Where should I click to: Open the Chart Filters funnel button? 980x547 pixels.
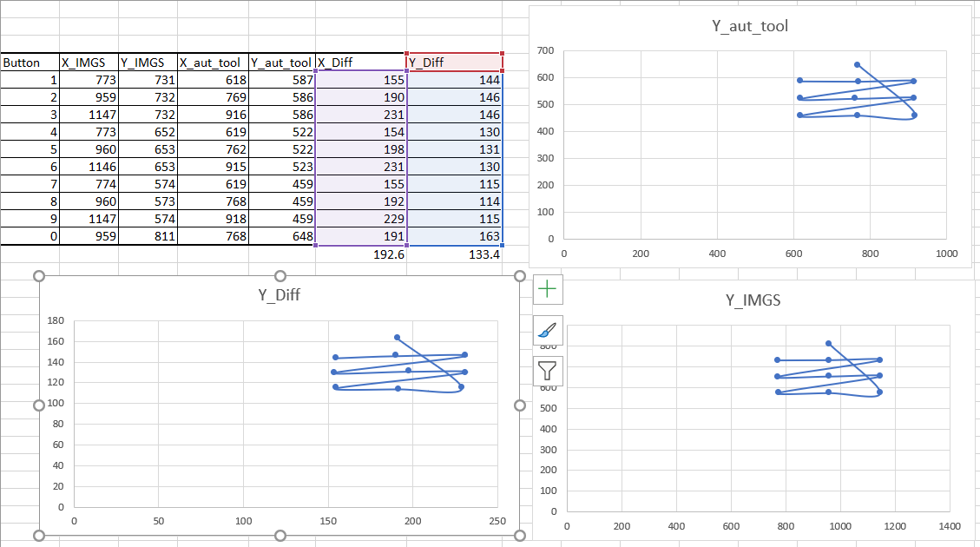click(x=548, y=372)
